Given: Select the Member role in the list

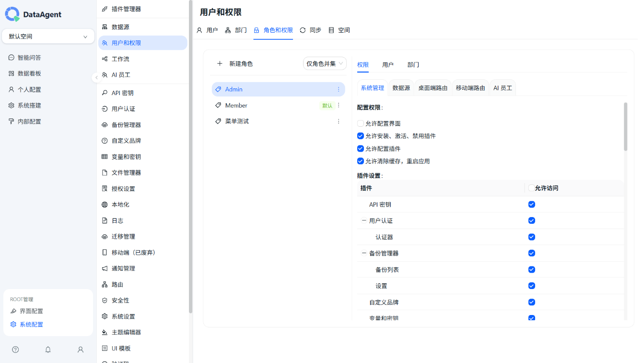Looking at the screenshot, I should coord(278,105).
